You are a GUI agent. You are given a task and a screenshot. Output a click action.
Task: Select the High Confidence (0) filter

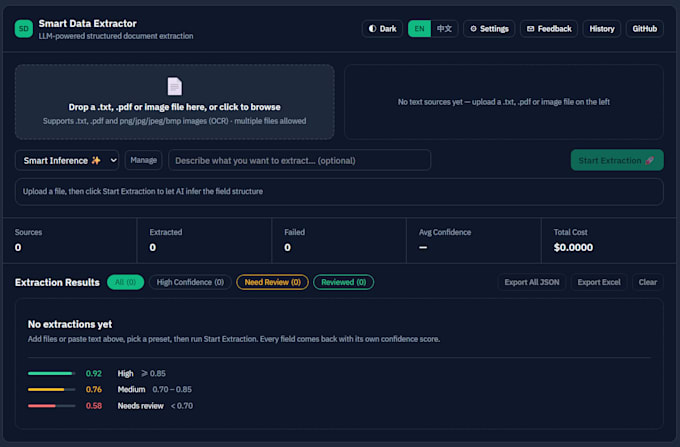point(190,282)
